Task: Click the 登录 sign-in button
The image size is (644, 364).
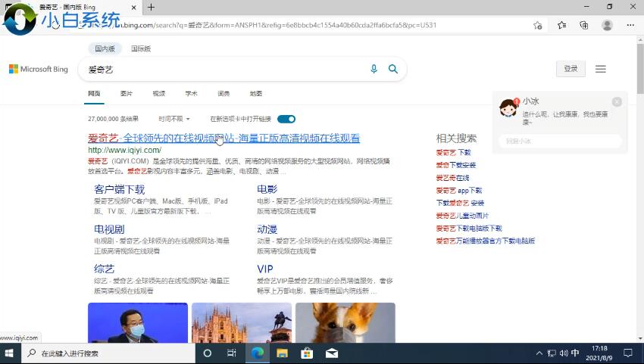Action: click(x=571, y=69)
